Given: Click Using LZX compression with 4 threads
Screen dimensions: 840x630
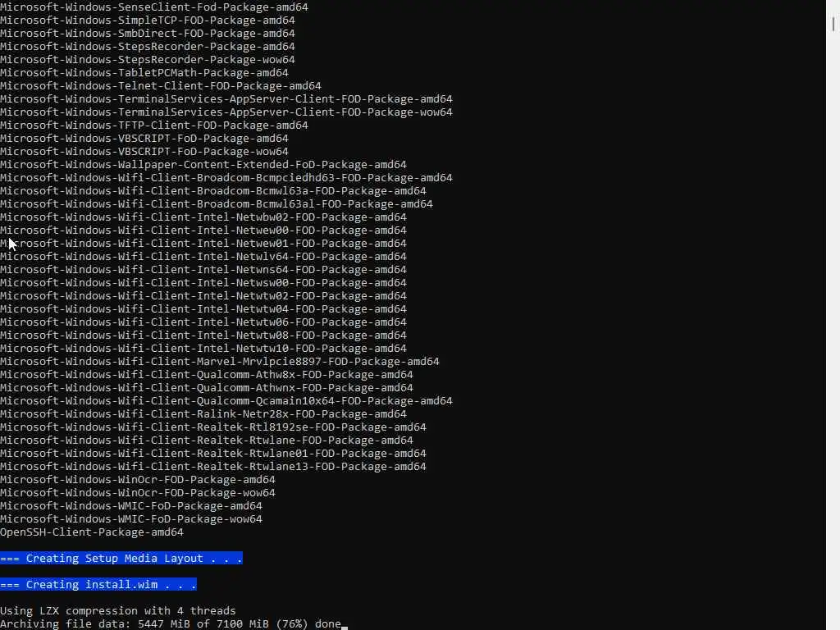Looking at the screenshot, I should [118, 610].
